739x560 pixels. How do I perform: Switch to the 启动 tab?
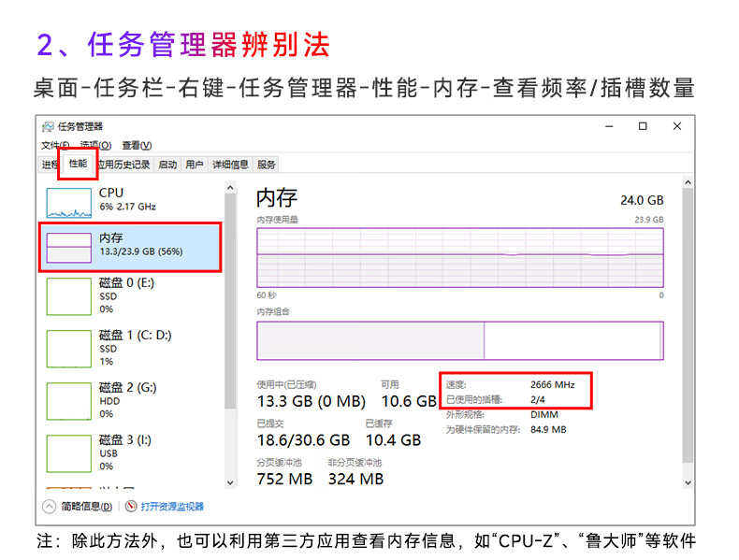(167, 165)
